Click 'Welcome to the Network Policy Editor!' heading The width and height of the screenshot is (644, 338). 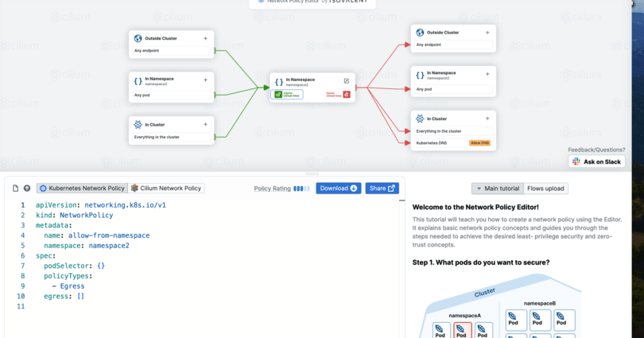[x=475, y=208]
